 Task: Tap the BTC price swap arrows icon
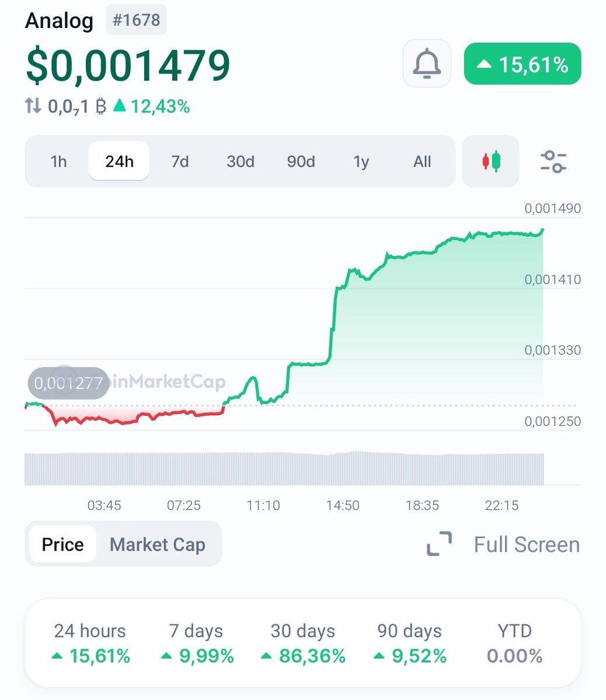pos(33,106)
